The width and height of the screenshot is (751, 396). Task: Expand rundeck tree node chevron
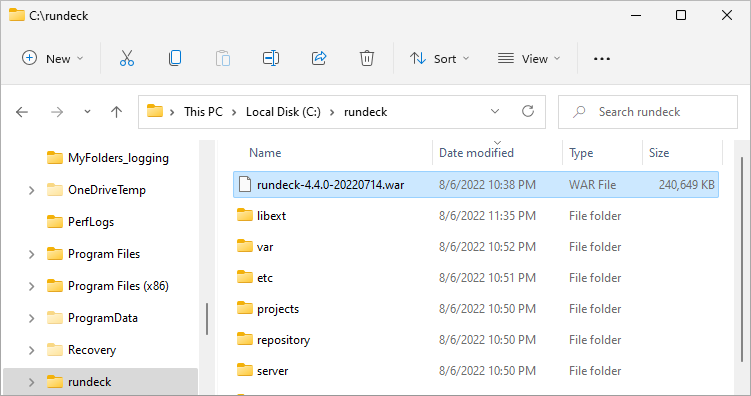click(32, 382)
